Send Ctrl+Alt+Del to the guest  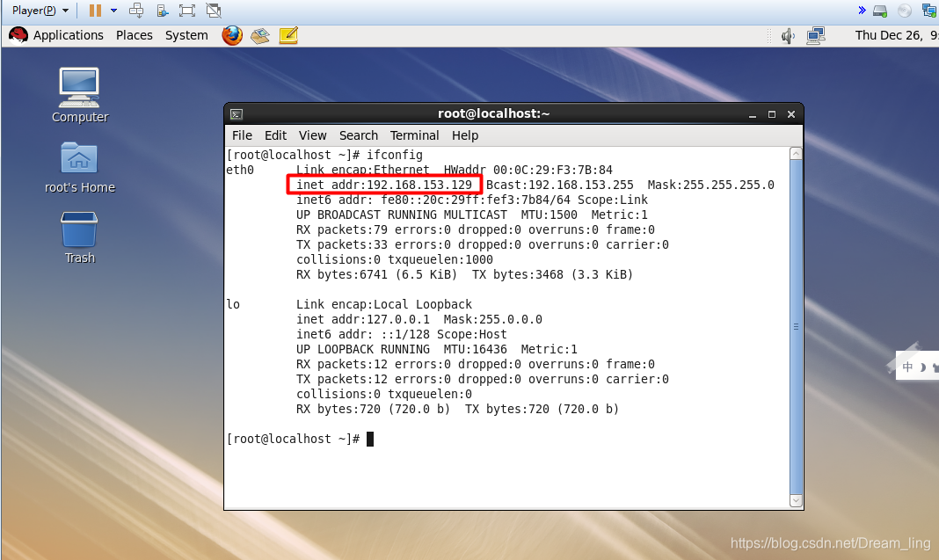pyautogui.click(x=137, y=10)
